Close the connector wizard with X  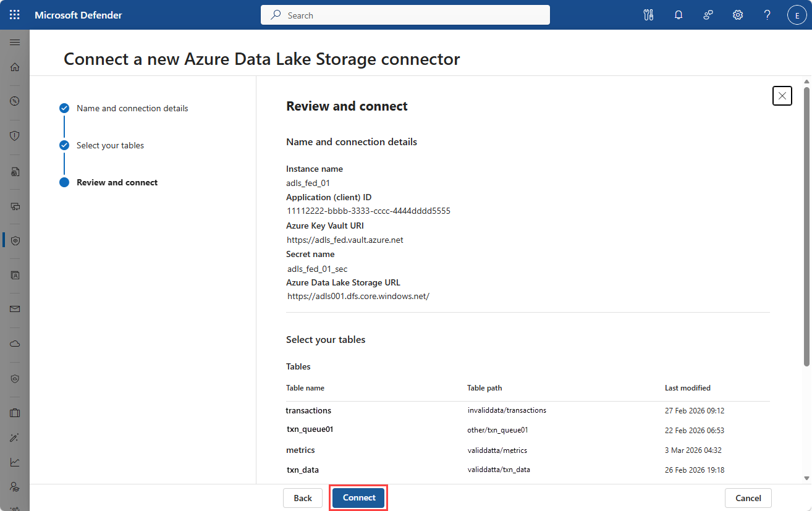782,96
